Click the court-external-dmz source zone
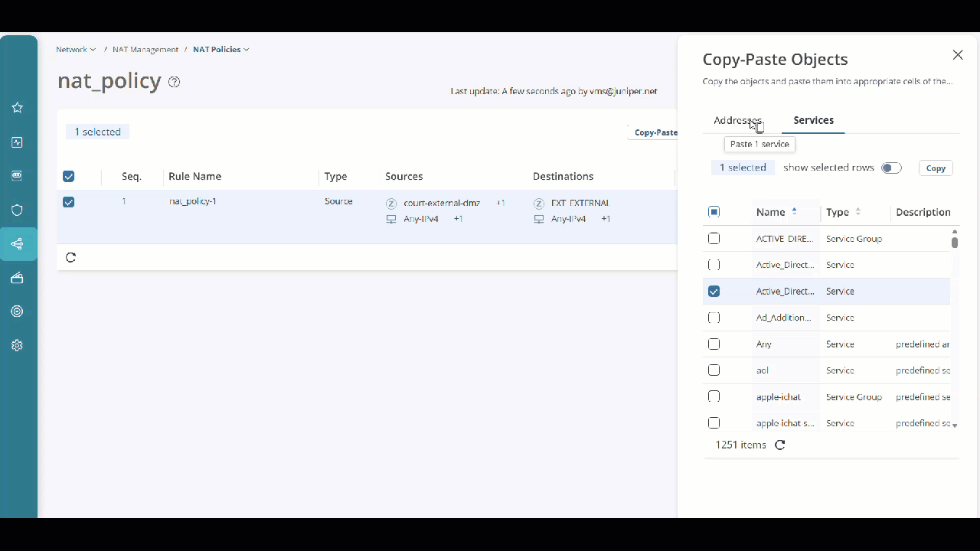The width and height of the screenshot is (980, 551). (x=442, y=204)
